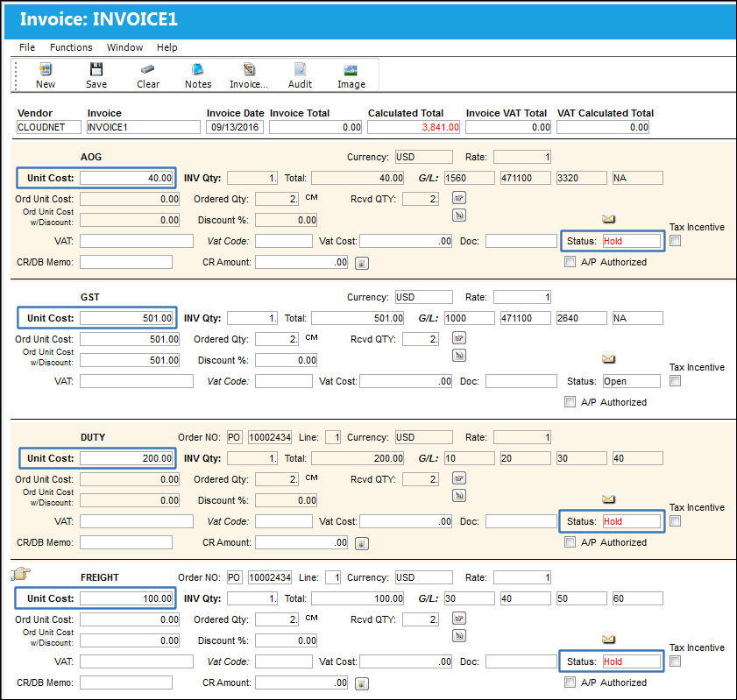Toggle AOG Tax Incentive checkbox
This screenshot has width=737, height=700.
point(675,241)
